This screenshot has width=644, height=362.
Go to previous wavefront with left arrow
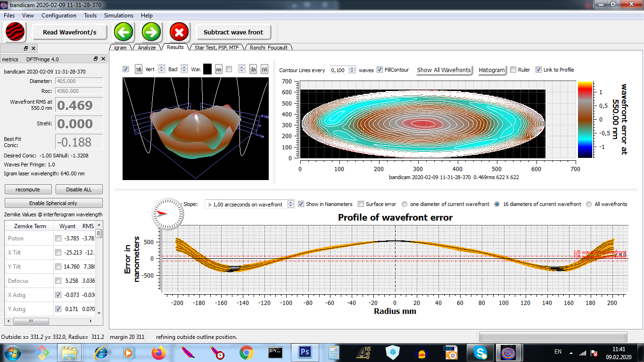pyautogui.click(x=124, y=32)
